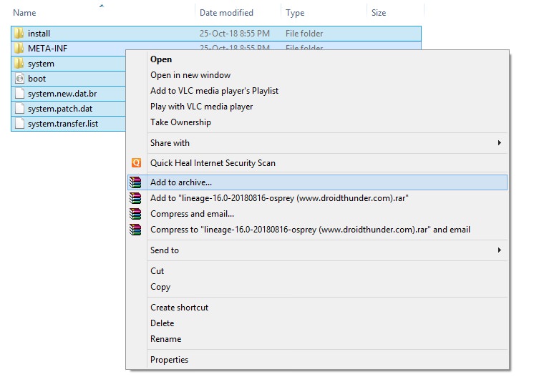Expand the Share with submenu arrow
Screen dimensions: 534x392
pyautogui.click(x=499, y=143)
